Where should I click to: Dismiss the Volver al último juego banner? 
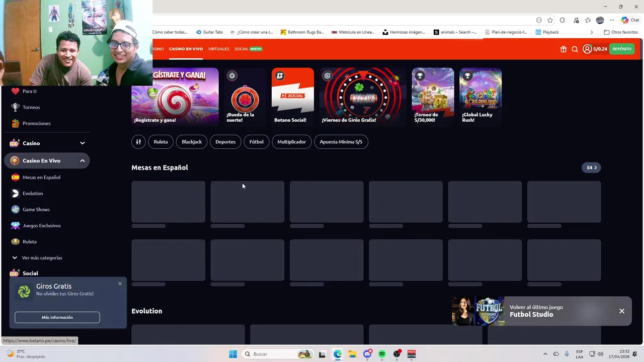coord(622,311)
